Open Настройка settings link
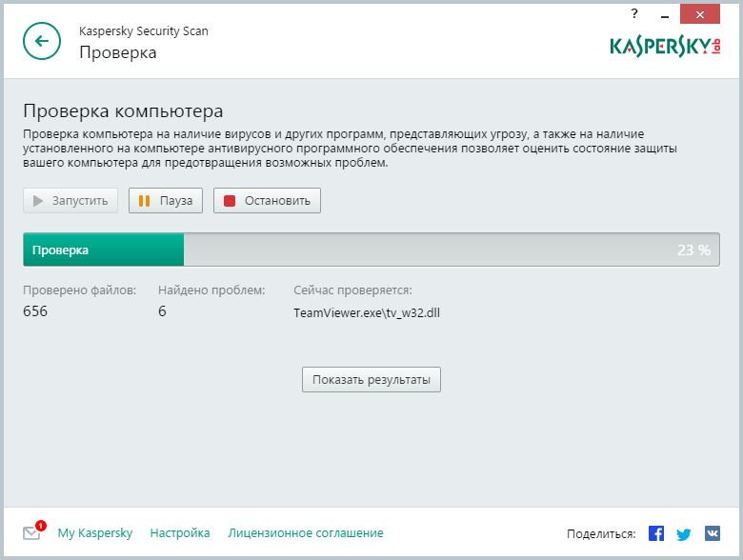 (180, 533)
